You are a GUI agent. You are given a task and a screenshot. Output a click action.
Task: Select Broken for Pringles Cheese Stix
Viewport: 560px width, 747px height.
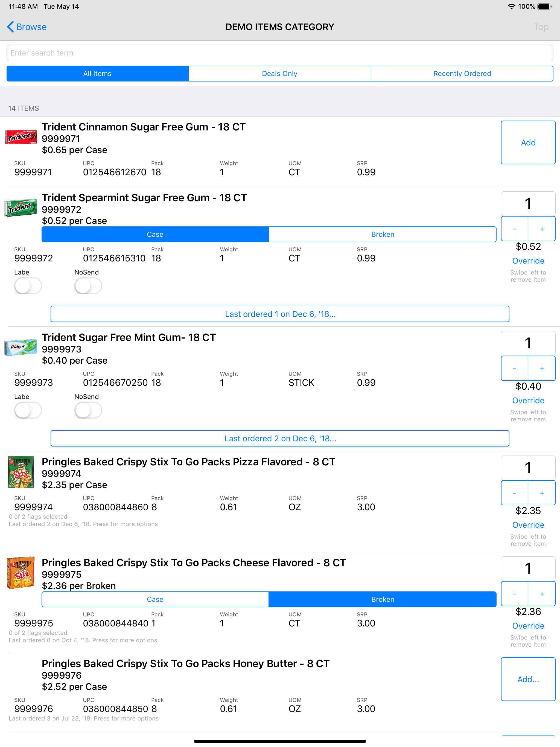tap(382, 599)
